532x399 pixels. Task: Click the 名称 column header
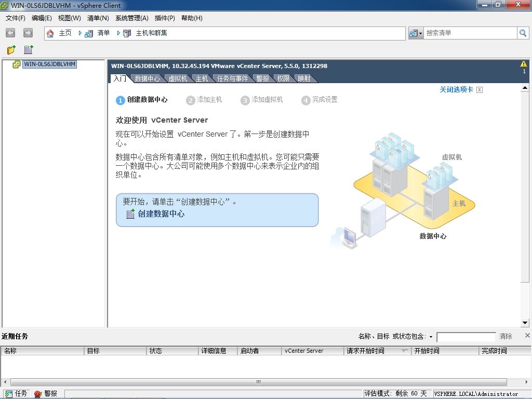43,351
